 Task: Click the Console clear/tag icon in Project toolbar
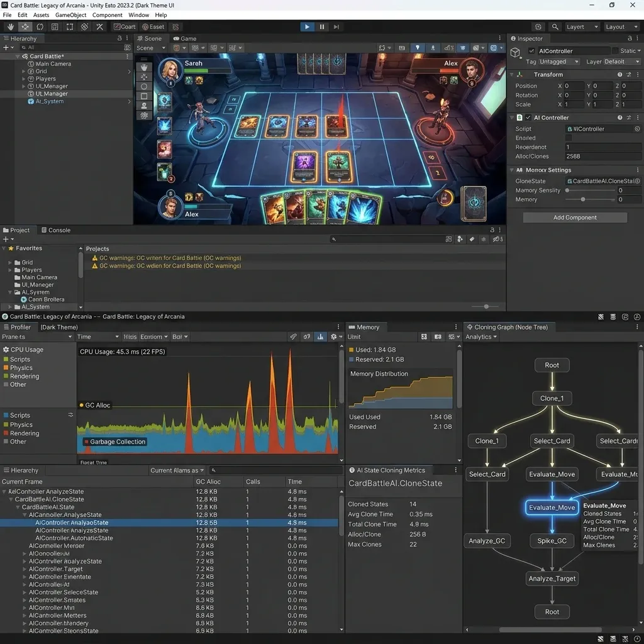click(472, 239)
